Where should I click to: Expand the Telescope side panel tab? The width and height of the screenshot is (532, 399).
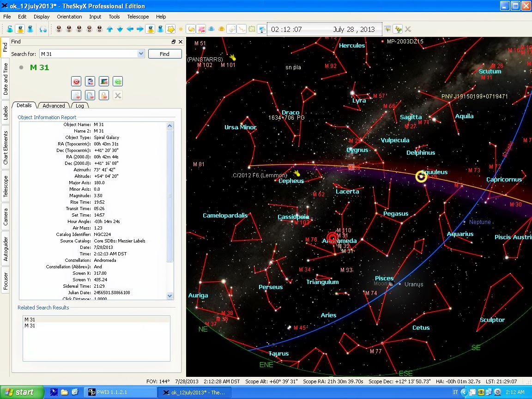pyautogui.click(x=6, y=186)
